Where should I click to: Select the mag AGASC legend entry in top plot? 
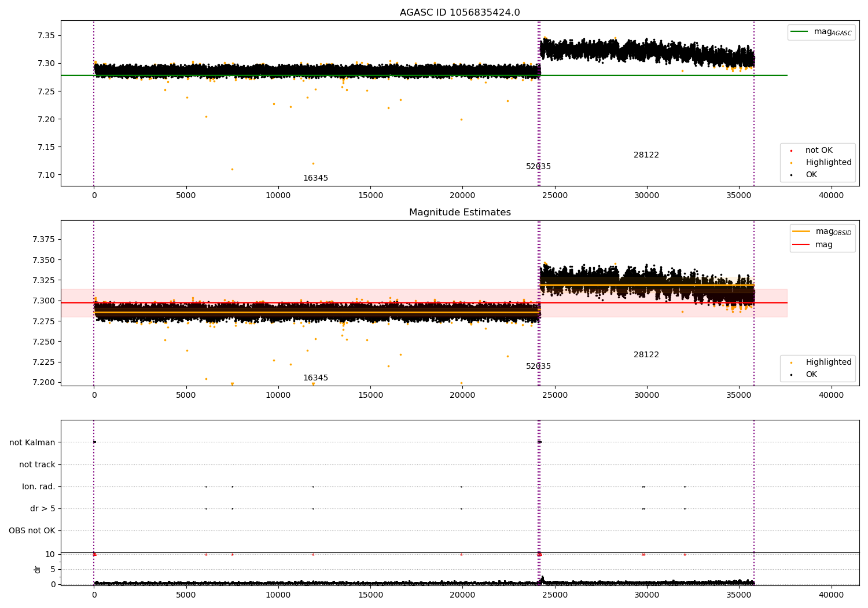tap(821, 32)
